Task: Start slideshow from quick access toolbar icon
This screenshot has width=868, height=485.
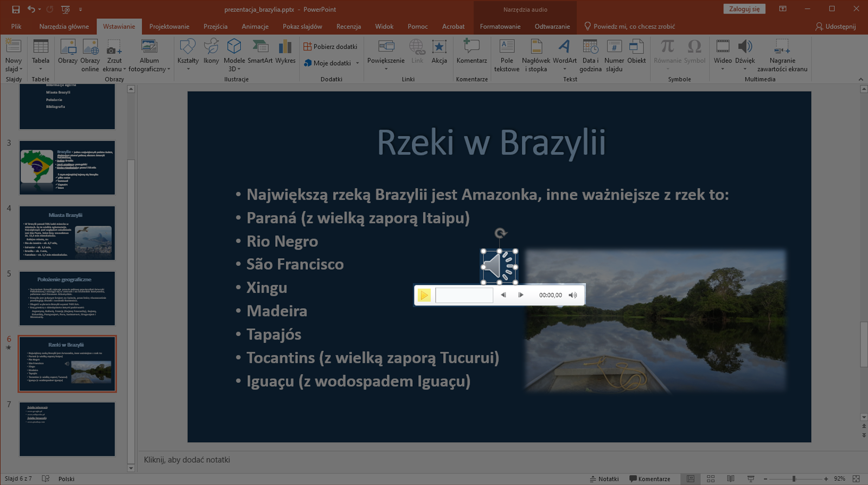Action: (66, 9)
